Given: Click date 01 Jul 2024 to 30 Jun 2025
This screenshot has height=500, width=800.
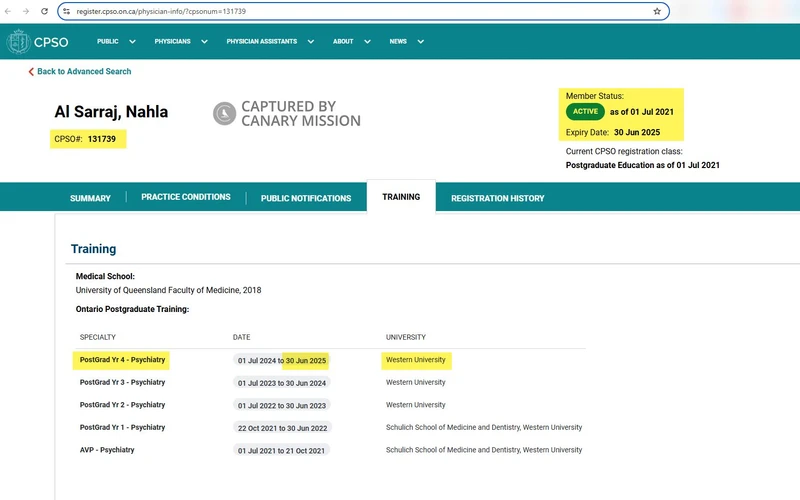Looking at the screenshot, I should (x=282, y=361).
